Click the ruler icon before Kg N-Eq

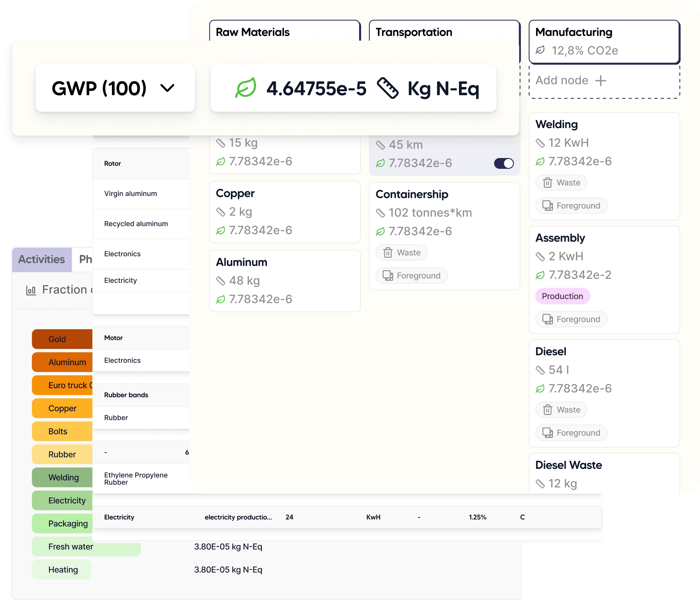tap(388, 88)
